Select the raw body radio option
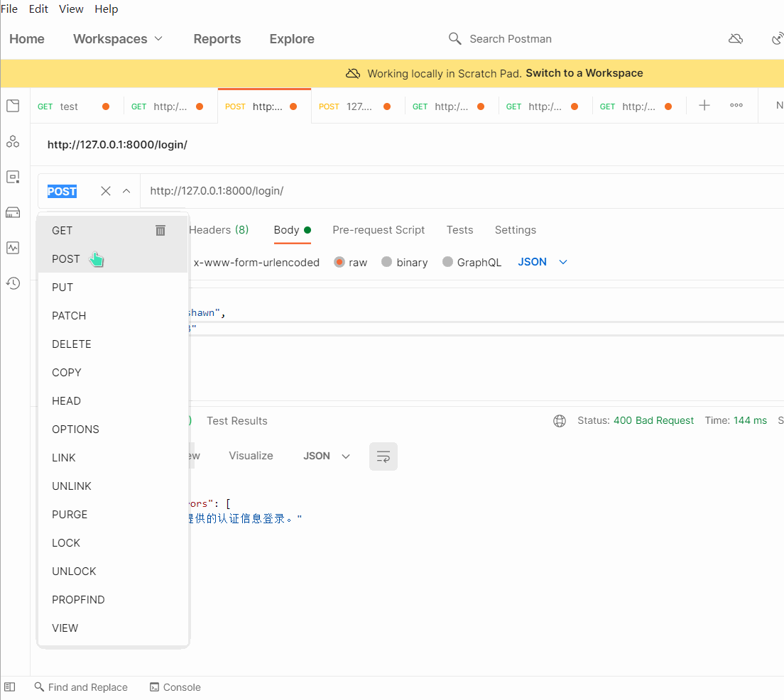The width and height of the screenshot is (784, 700). [339, 262]
